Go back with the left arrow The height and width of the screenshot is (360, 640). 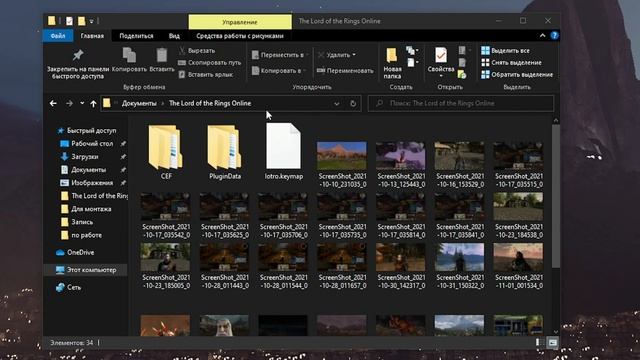click(x=53, y=104)
